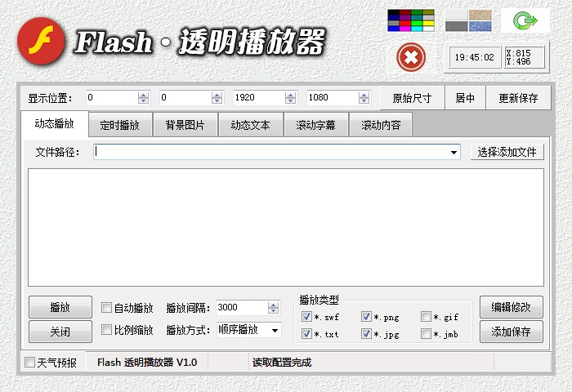Uncheck the *.txt file type
The image size is (572, 392).
click(306, 333)
